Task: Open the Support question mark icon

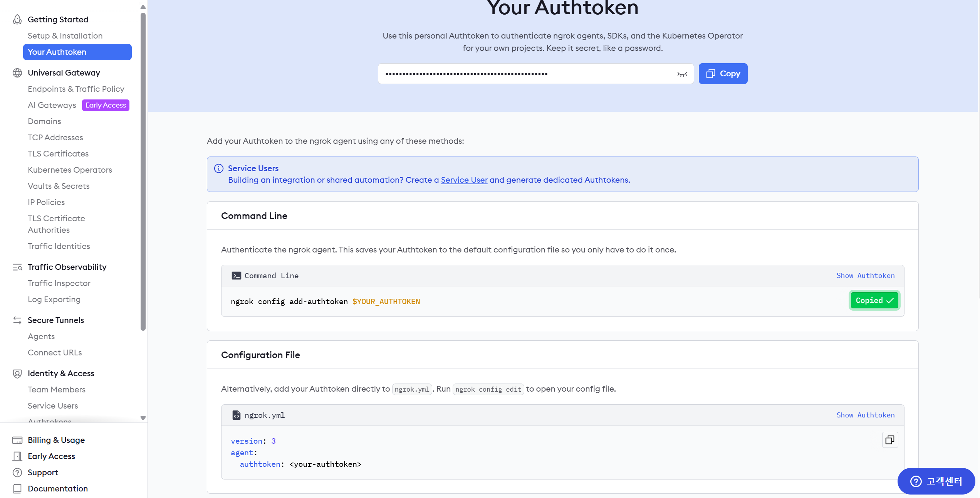Action: [x=17, y=473]
